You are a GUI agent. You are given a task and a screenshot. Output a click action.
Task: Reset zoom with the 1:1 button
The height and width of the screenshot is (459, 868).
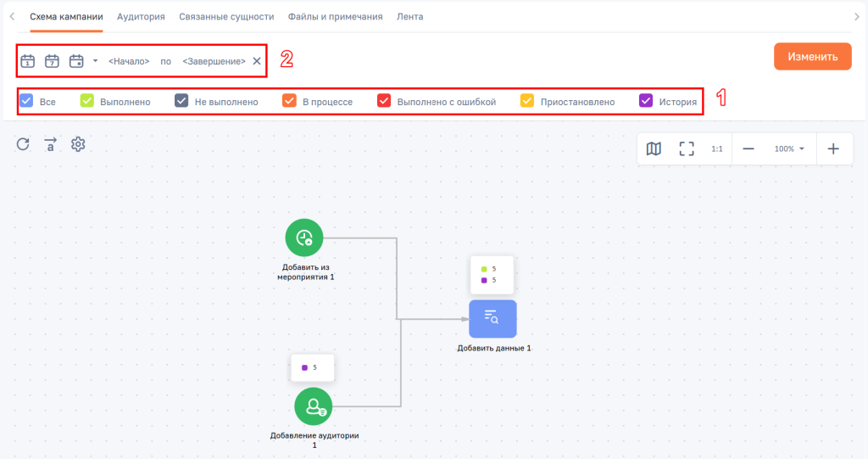pyautogui.click(x=717, y=148)
